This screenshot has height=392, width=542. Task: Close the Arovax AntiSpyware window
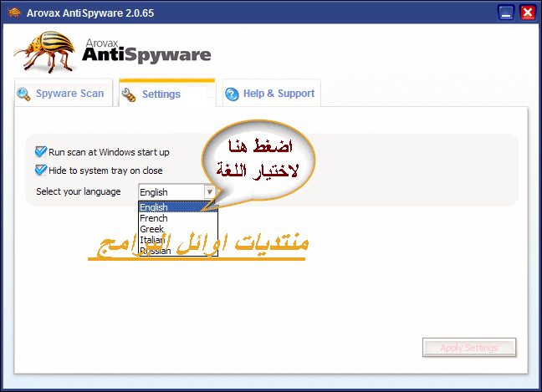click(527, 13)
